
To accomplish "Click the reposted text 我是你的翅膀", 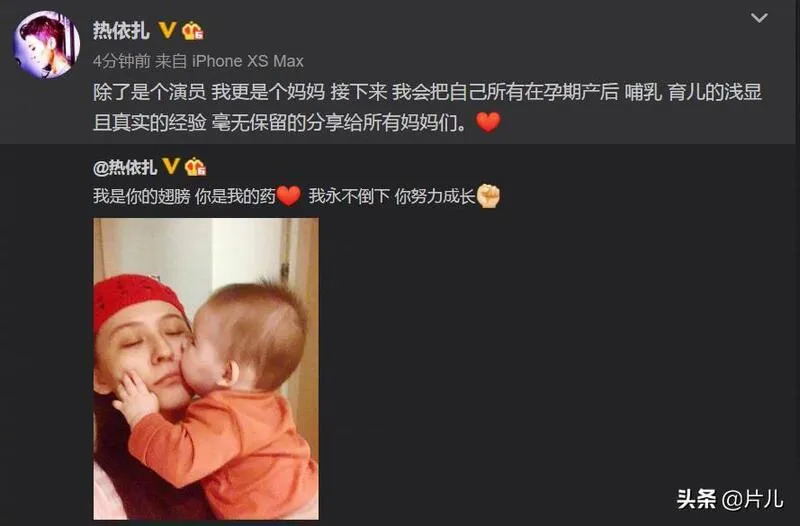I will click(x=141, y=196).
